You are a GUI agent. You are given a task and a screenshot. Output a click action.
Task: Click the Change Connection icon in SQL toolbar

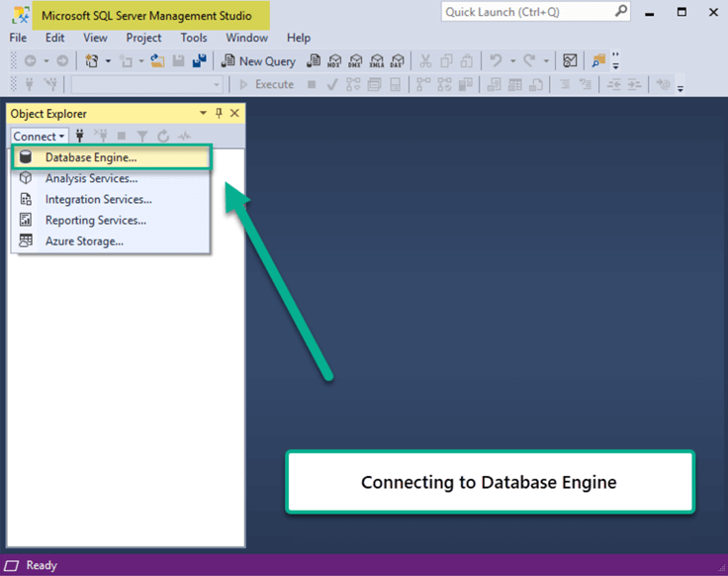click(x=50, y=84)
